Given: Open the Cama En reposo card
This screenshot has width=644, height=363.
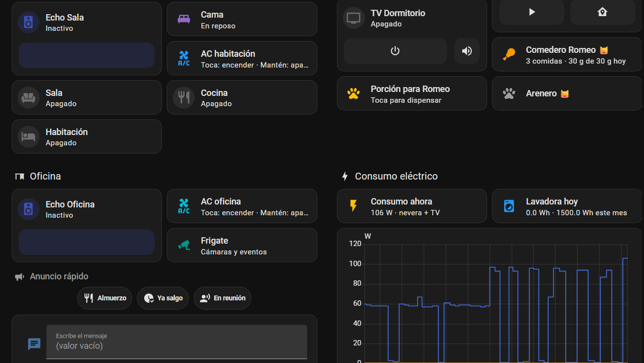Looking at the screenshot, I should 242,19.
